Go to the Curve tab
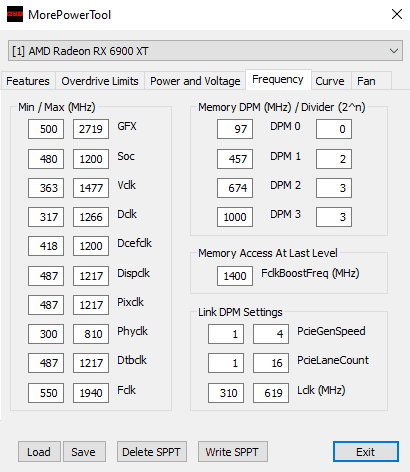Screen dimensions: 410x472 pos(330,81)
